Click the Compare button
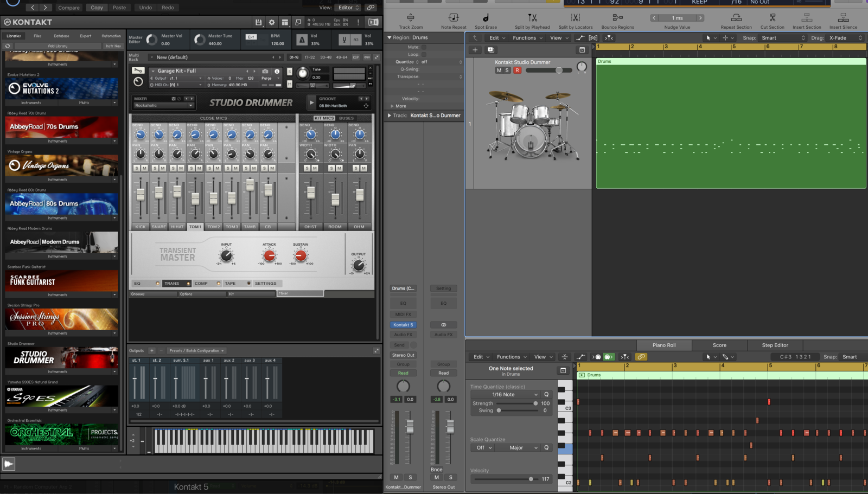 69,8
